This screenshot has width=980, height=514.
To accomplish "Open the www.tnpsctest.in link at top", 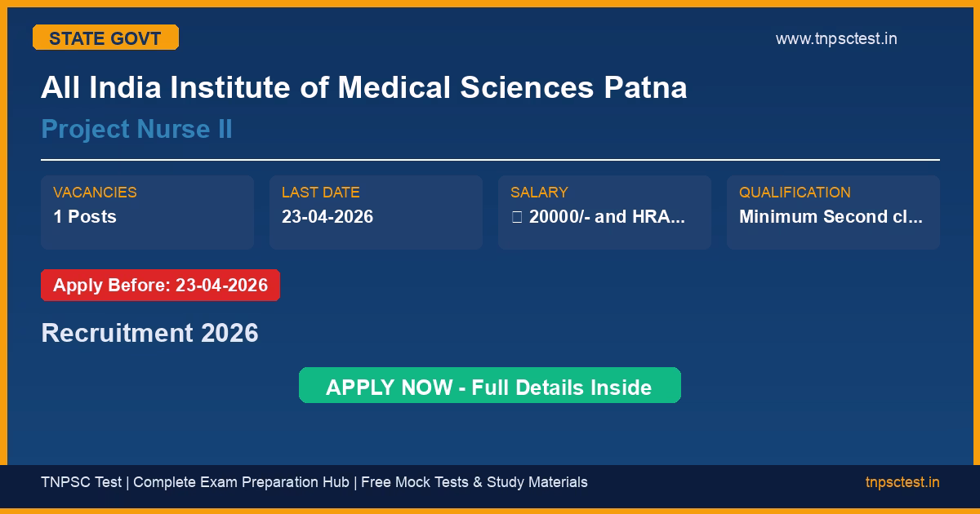I will (x=835, y=38).
